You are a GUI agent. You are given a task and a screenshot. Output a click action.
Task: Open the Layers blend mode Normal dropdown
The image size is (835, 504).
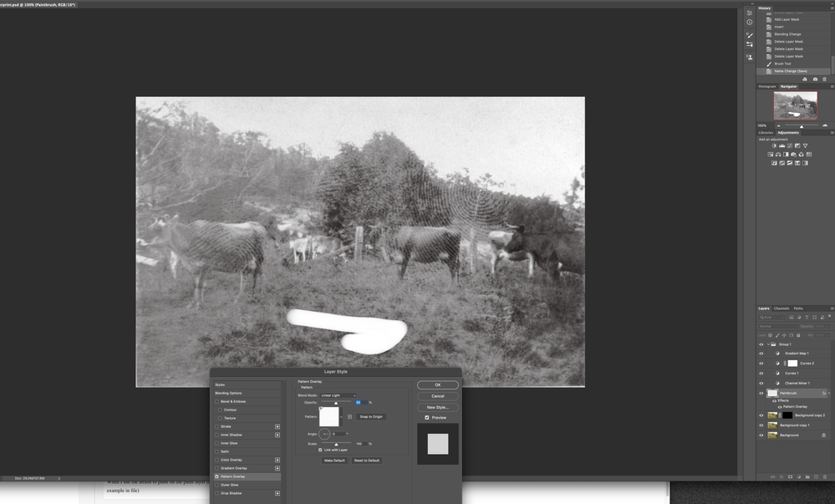(778, 326)
